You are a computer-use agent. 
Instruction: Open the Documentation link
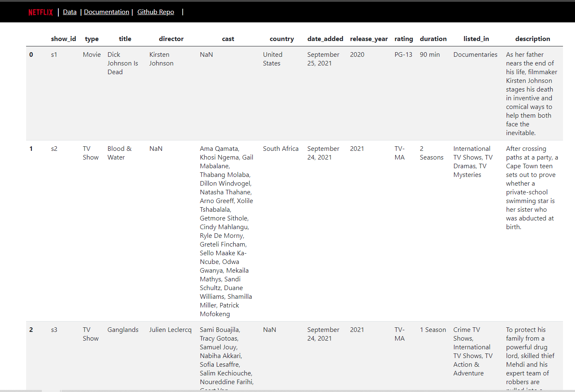pyautogui.click(x=106, y=12)
